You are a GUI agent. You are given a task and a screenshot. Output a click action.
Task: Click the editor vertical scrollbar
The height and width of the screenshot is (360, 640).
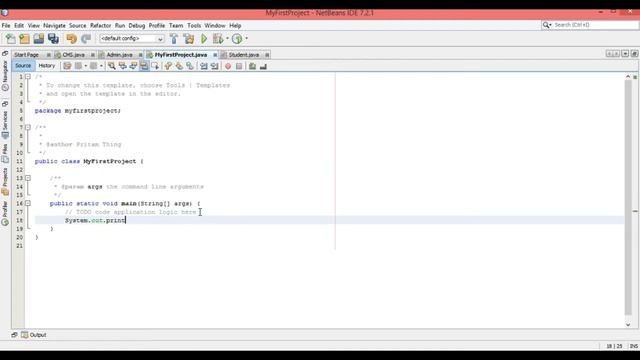point(628,198)
